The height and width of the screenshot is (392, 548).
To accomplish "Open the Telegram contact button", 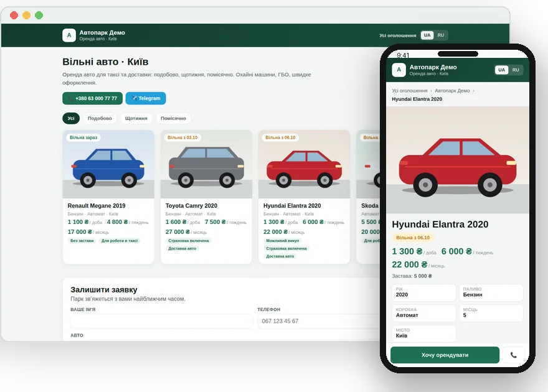I will point(146,98).
